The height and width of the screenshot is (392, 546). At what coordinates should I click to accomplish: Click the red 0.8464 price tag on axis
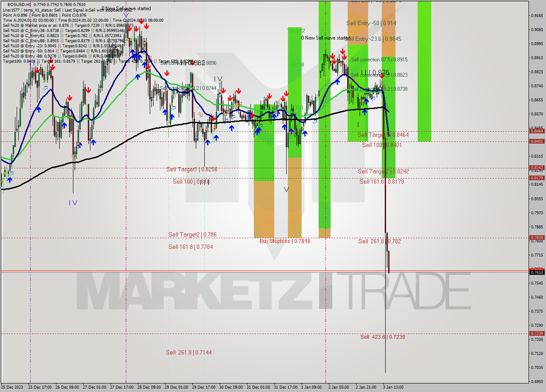tap(537, 131)
